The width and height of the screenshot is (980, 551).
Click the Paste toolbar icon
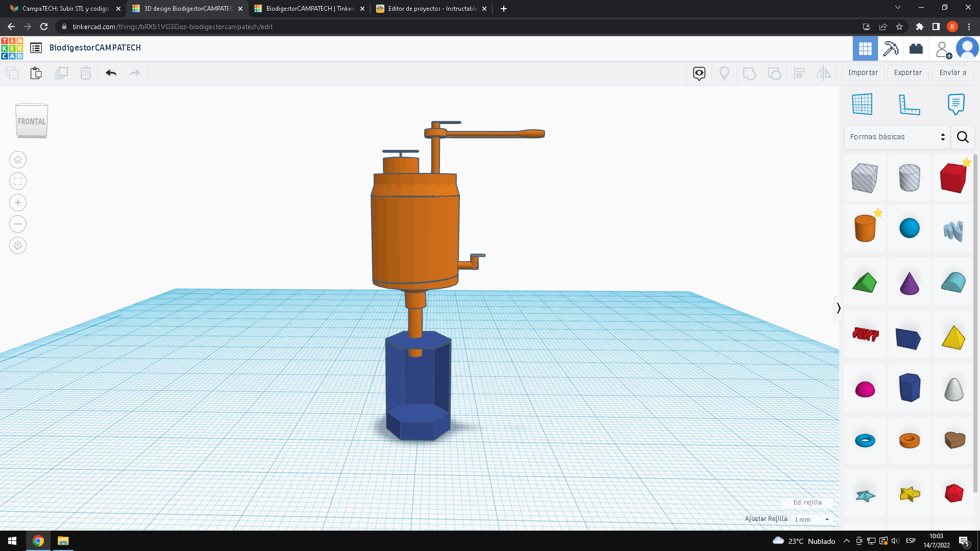click(x=36, y=73)
